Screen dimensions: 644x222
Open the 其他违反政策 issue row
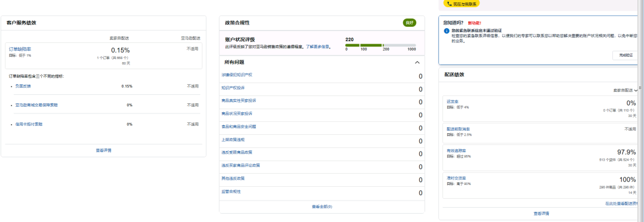tap(322, 180)
